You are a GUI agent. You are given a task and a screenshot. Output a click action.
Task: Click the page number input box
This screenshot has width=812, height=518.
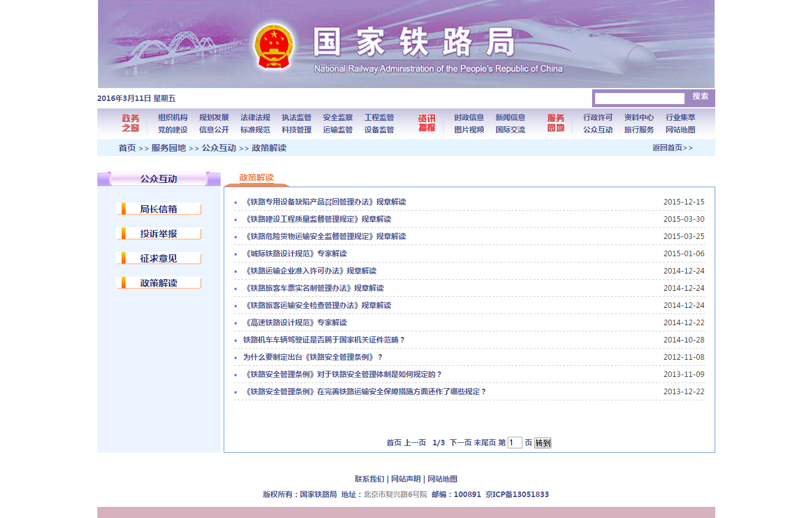pos(514,443)
